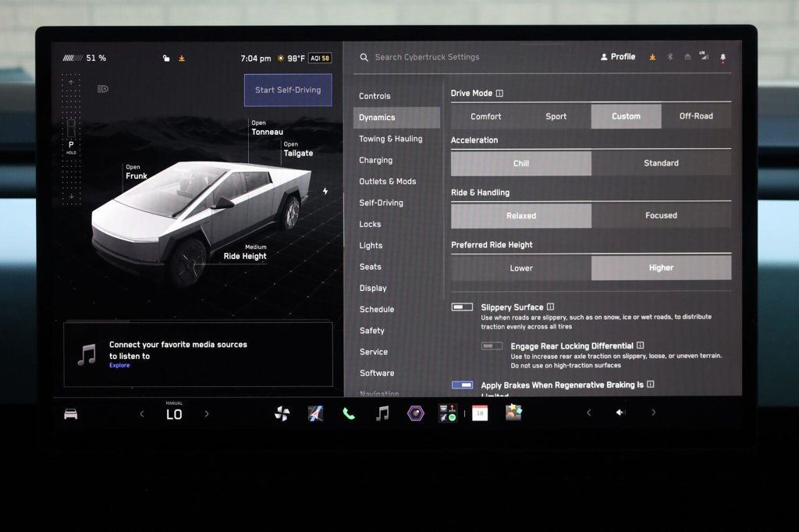This screenshot has width=799, height=532.
Task: Click the Slippery Surface info icon
Action: point(550,307)
